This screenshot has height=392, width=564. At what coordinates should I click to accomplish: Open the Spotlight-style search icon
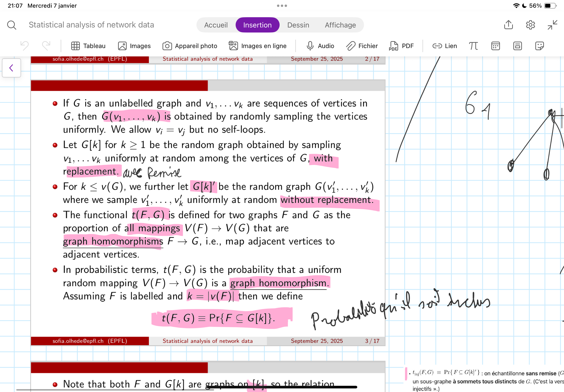pos(11,25)
